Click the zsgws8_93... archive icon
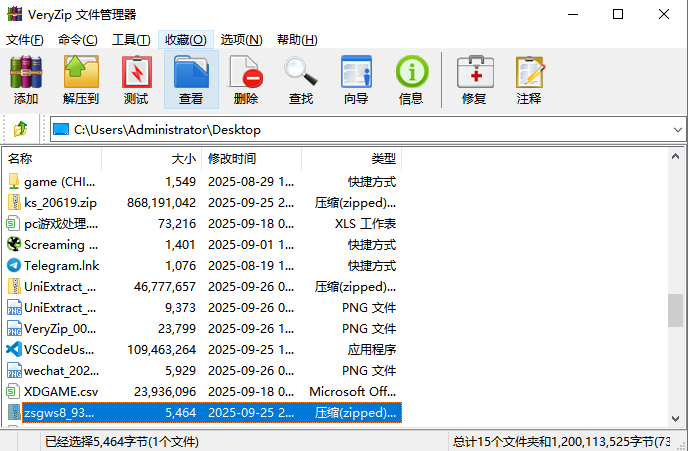The image size is (688, 451). pos(14,412)
